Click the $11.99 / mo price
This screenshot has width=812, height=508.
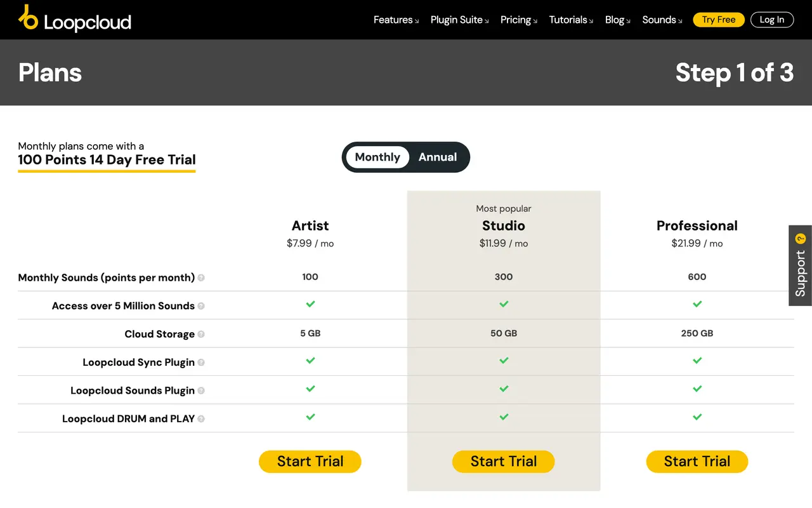[504, 243]
